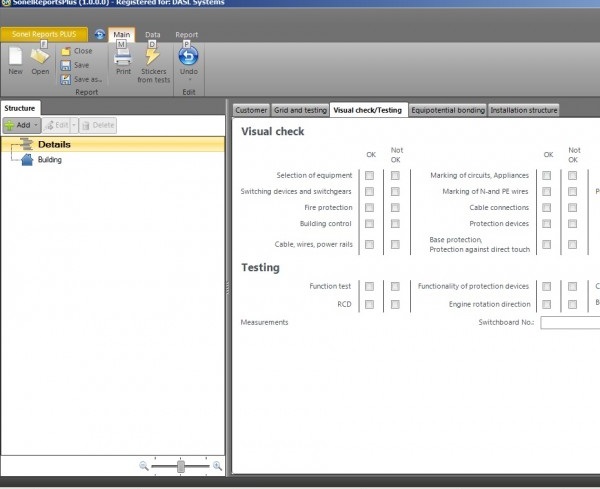
Task: Zoom in with the magnifier plus icon
Action: pyautogui.click(x=218, y=466)
